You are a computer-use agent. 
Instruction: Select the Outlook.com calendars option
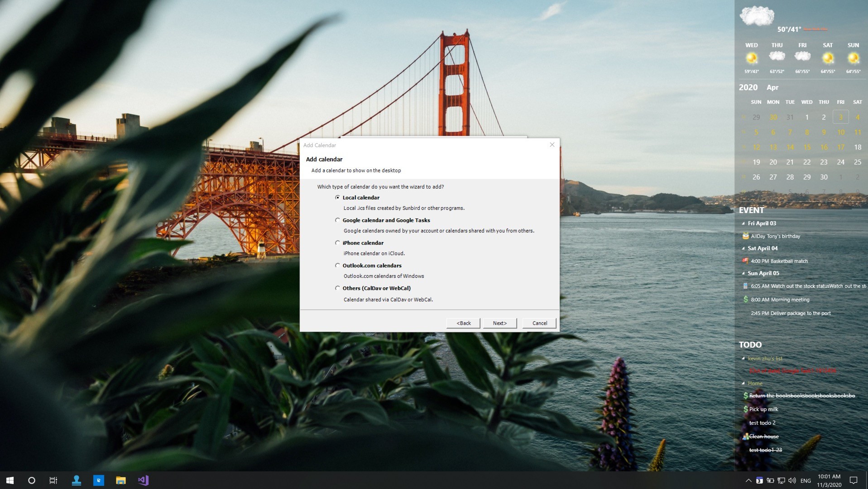(x=337, y=265)
